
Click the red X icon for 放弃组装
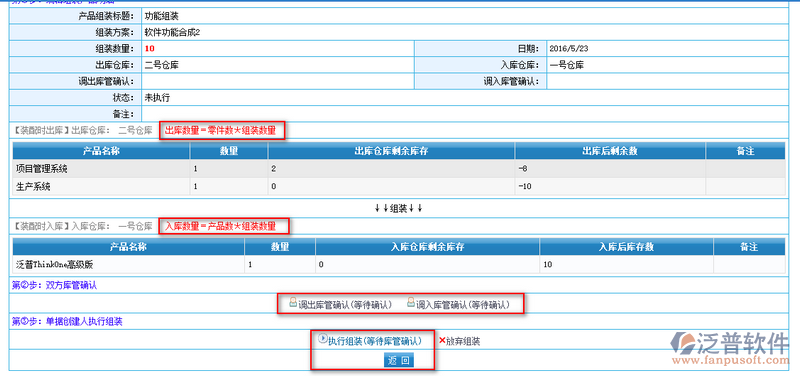[442, 340]
